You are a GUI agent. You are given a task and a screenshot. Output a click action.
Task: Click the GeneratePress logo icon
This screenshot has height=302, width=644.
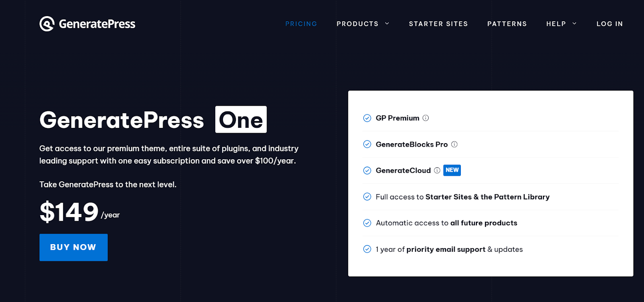pyautogui.click(x=47, y=24)
